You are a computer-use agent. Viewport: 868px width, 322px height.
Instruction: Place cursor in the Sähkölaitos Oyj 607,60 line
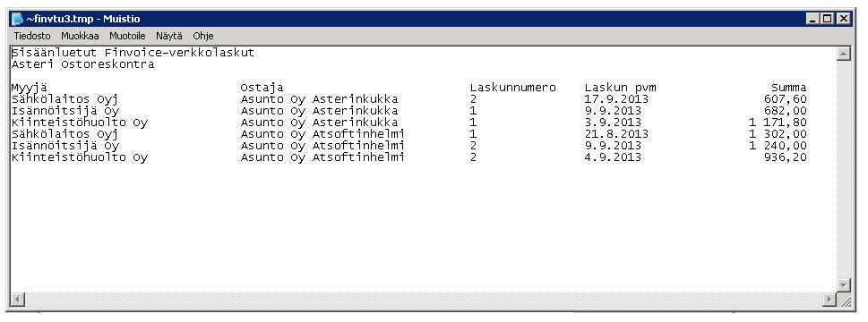pos(409,99)
